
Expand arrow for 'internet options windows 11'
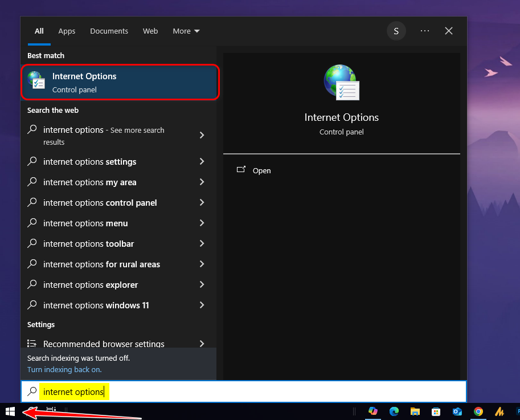202,305
